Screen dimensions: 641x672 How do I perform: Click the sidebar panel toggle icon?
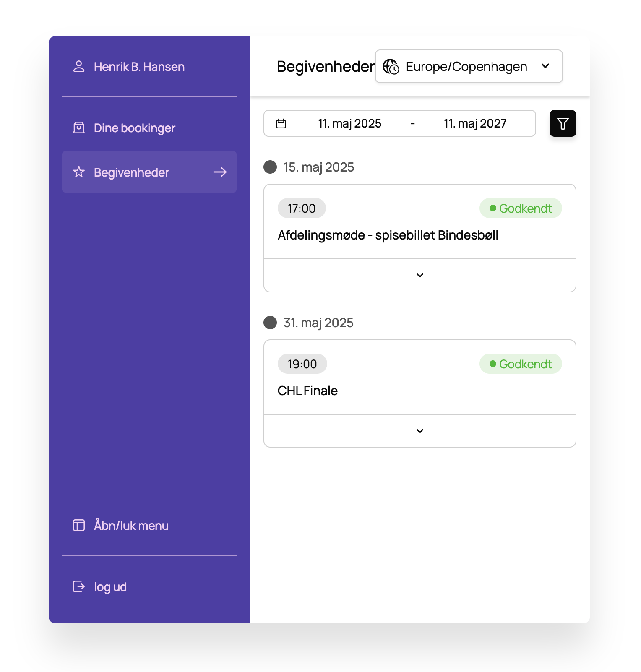(79, 525)
